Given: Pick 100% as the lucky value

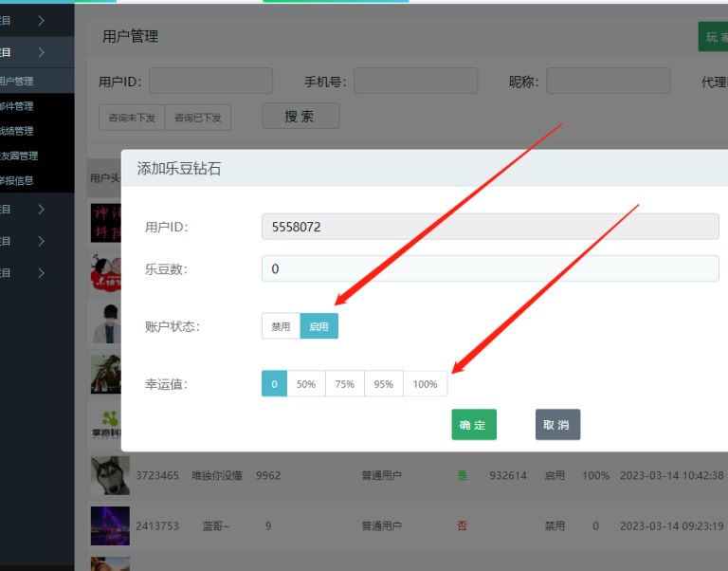Looking at the screenshot, I should (426, 384).
